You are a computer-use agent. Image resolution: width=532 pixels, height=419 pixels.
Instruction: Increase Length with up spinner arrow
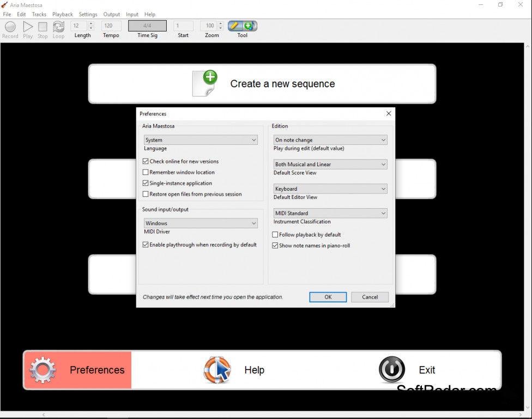pyautogui.click(x=91, y=23)
